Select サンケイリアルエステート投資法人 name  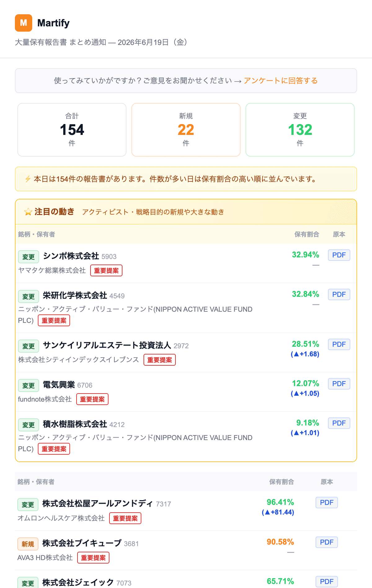pyautogui.click(x=107, y=345)
